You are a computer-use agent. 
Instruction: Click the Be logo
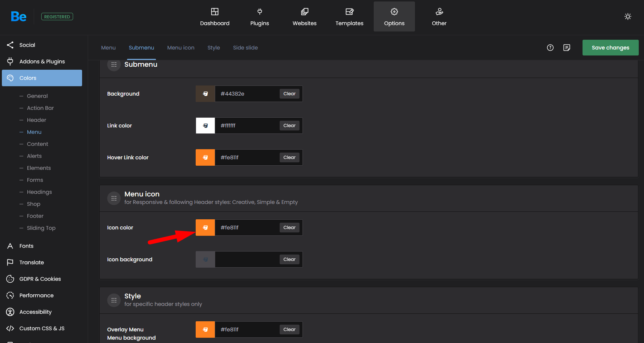pyautogui.click(x=18, y=16)
